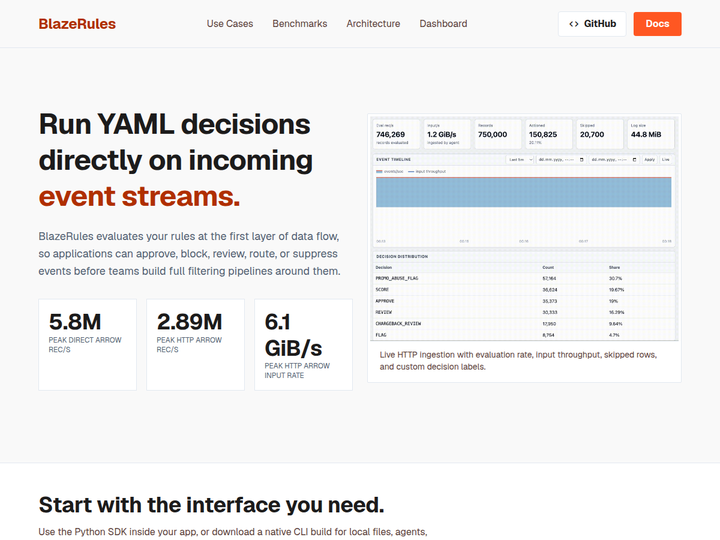Click the 2.89M peak HTTP Arrow card
Image resolution: width=720 pixels, height=540 pixels.
pyautogui.click(x=195, y=345)
